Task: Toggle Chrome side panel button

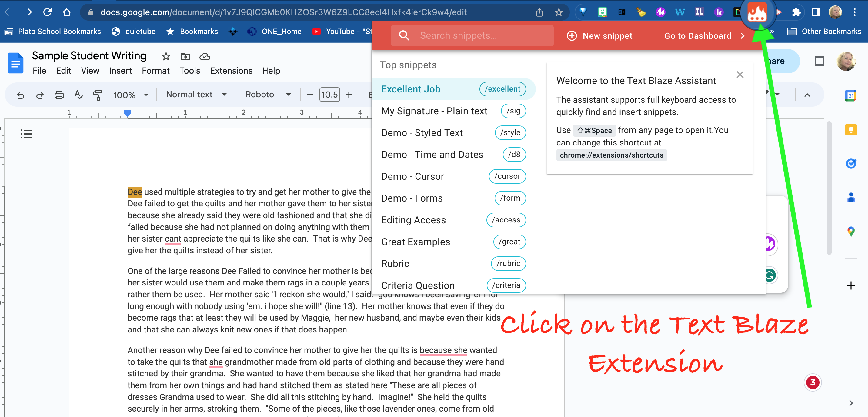Action: pyautogui.click(x=816, y=12)
